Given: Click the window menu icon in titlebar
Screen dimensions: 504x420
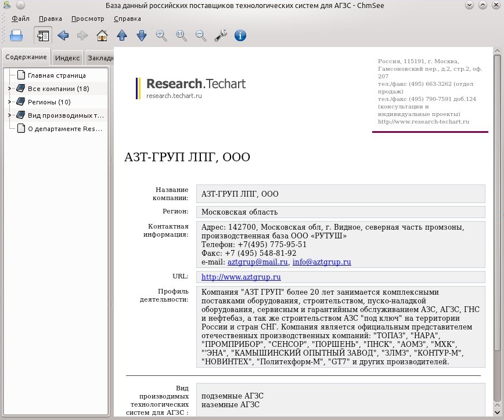Looking at the screenshot, I should pos(7,5).
